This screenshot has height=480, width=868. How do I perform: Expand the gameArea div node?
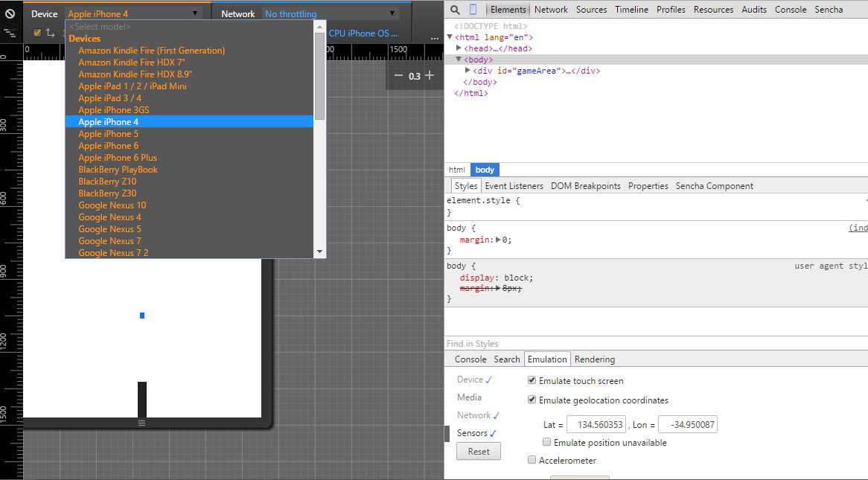pos(467,70)
